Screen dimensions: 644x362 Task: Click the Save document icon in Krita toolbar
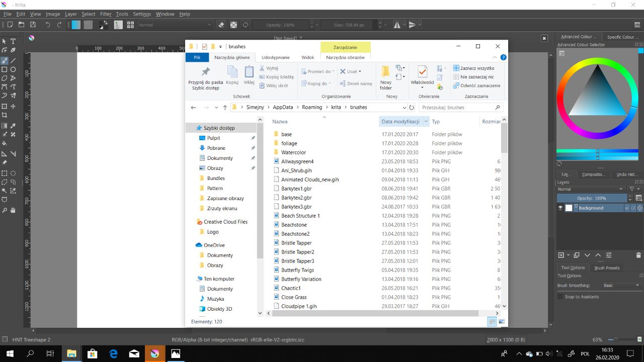click(x=33, y=25)
